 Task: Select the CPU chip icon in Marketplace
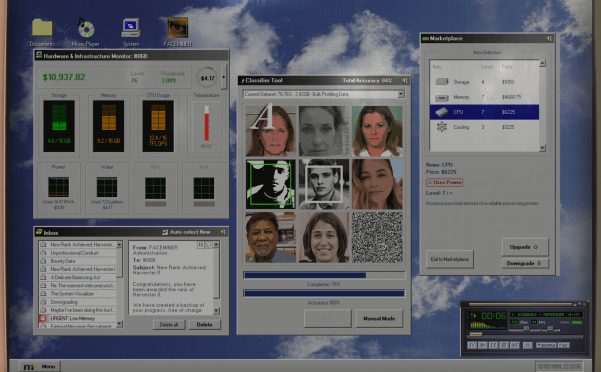(x=442, y=112)
